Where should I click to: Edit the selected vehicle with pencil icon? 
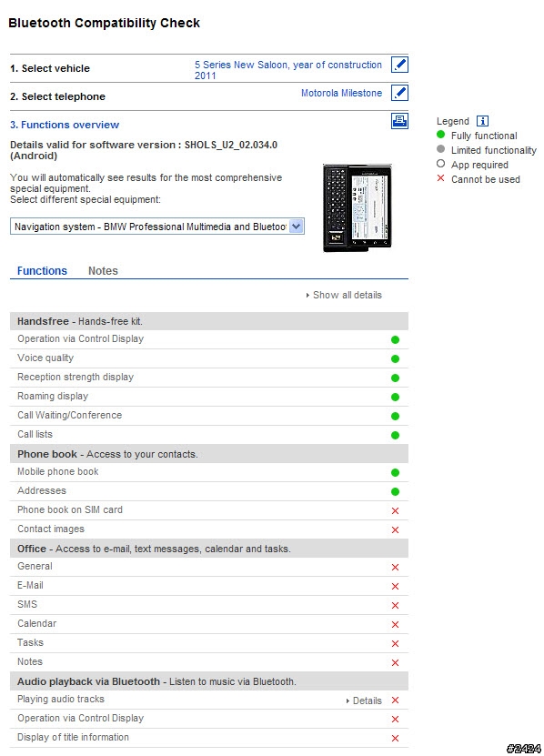coord(399,65)
